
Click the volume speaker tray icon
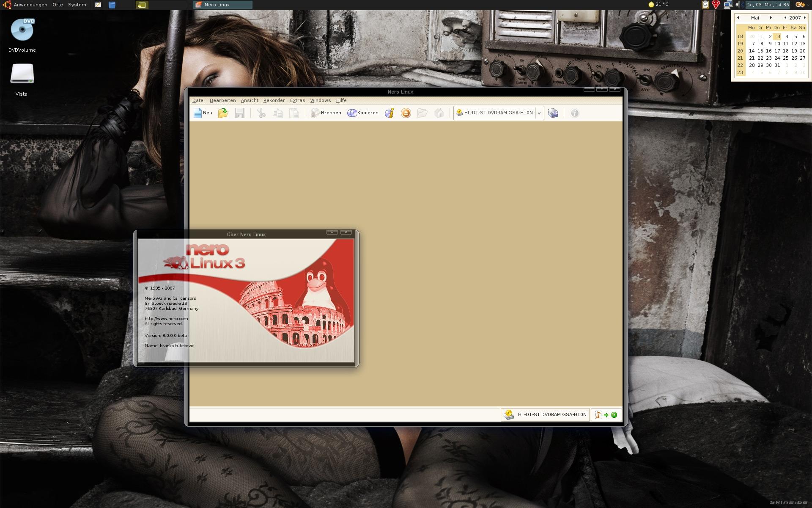(739, 5)
